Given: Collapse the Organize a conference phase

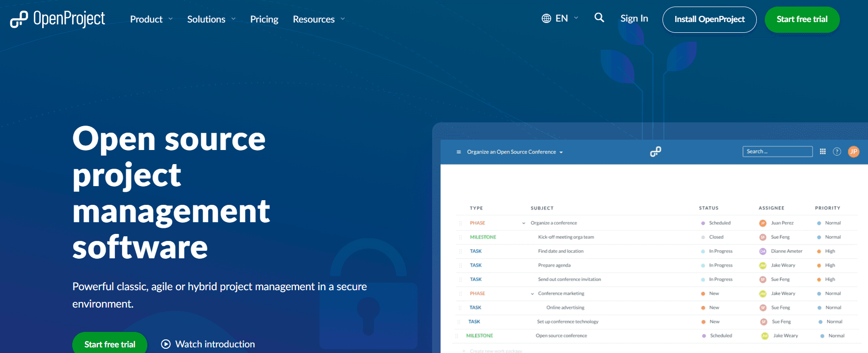Looking at the screenshot, I should [524, 223].
